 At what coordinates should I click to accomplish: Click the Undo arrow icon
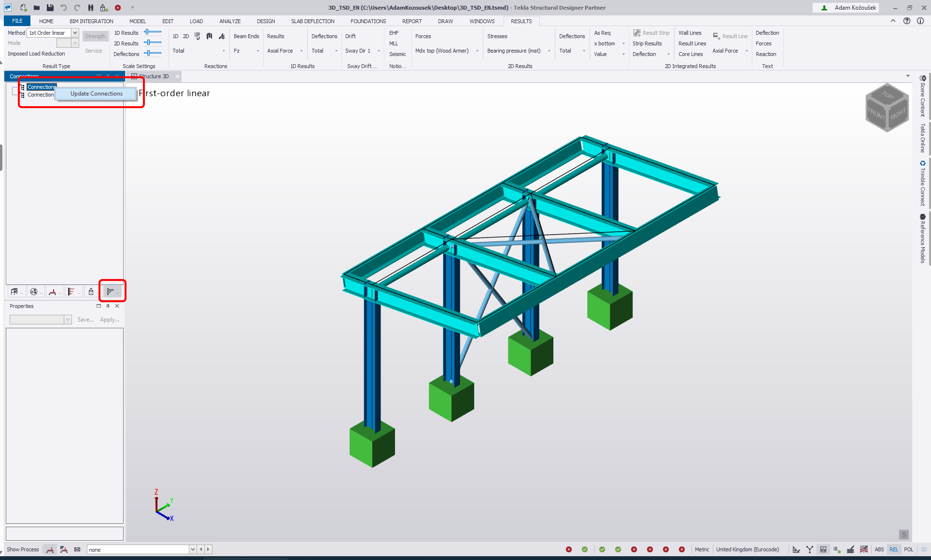63,8
